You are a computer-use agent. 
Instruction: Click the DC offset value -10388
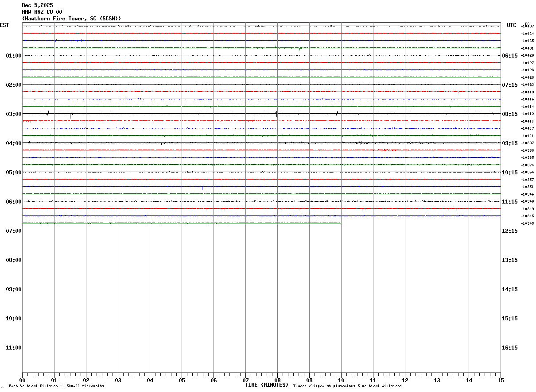(x=527, y=150)
